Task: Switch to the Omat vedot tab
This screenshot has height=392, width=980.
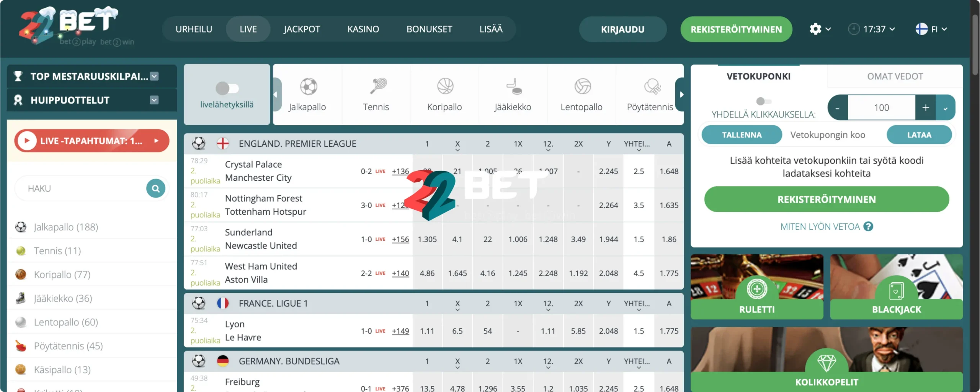Action: pos(895,76)
